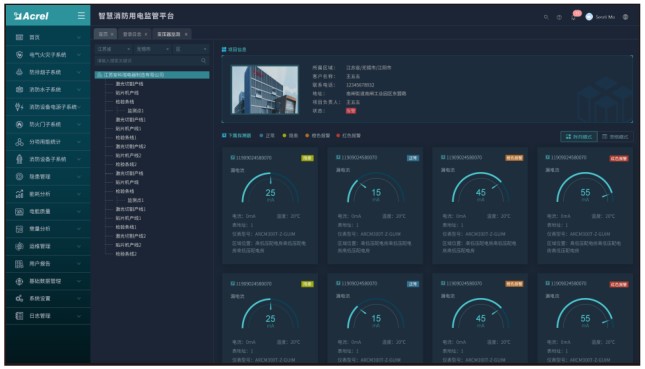Tick the checkbox on top-row 55 mA card
The height and width of the screenshot is (369, 645).
tap(548, 157)
